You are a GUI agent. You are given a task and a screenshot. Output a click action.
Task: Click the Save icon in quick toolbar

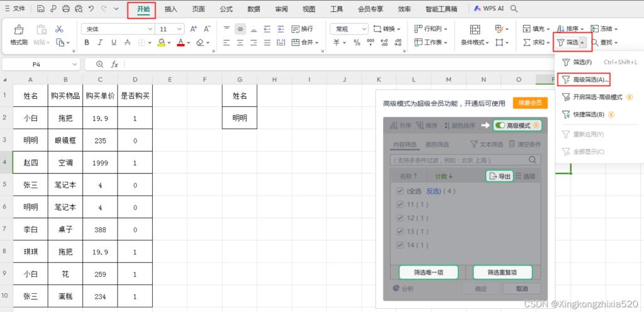[40, 9]
